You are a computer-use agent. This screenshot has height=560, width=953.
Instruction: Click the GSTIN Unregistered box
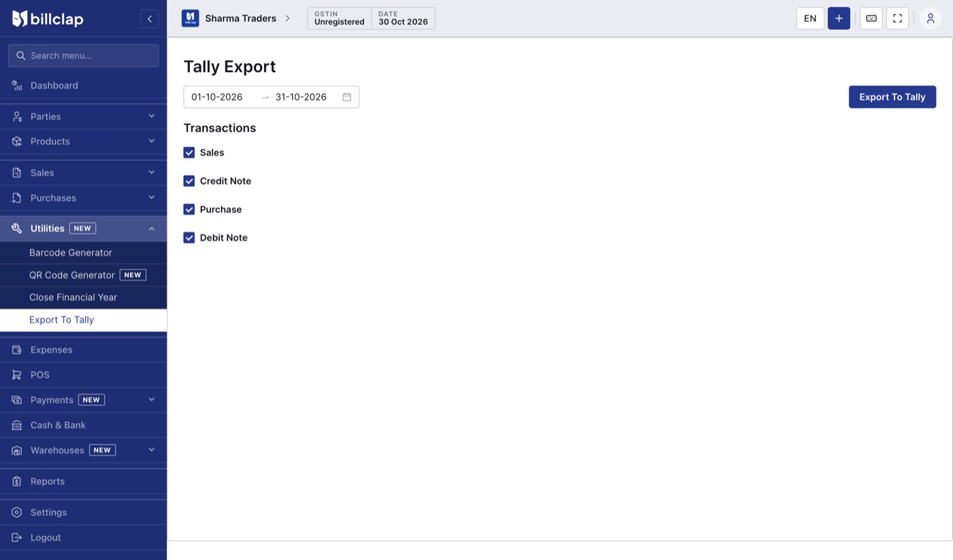[x=339, y=18]
